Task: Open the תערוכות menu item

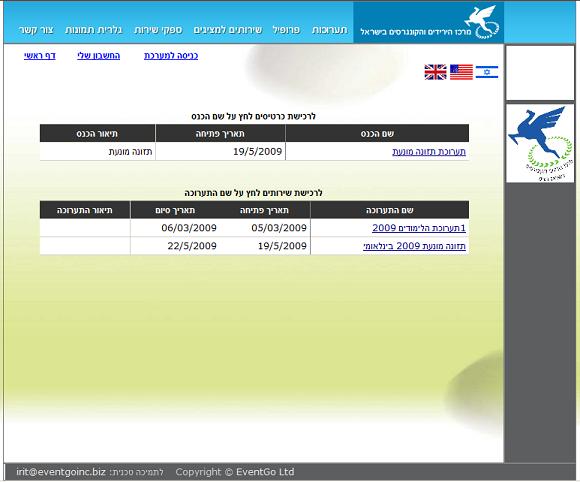Action: click(x=329, y=30)
